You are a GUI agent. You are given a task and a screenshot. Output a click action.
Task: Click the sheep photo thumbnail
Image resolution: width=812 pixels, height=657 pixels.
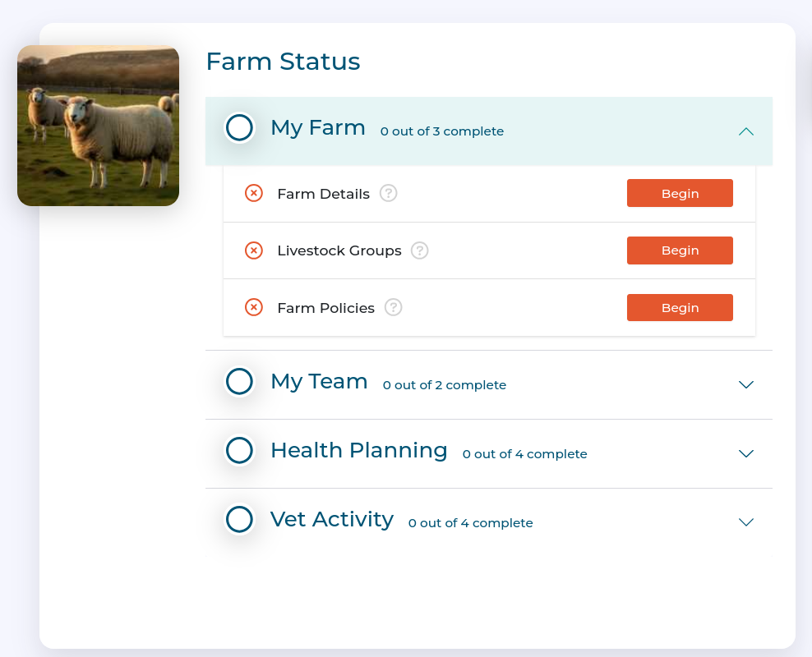tap(98, 126)
